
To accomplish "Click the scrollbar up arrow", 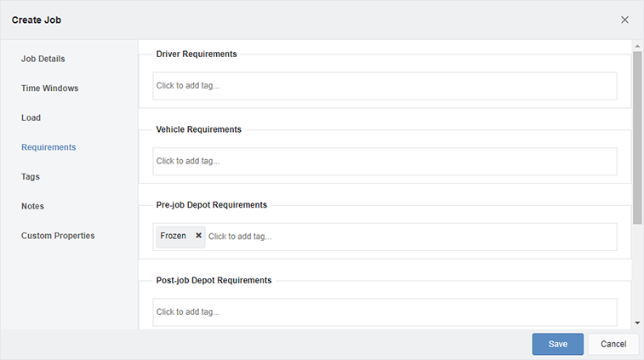I will pos(638,45).
